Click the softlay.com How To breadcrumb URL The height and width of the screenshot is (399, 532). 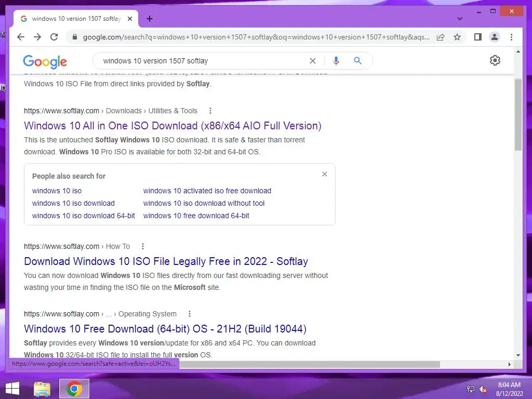[x=77, y=246]
